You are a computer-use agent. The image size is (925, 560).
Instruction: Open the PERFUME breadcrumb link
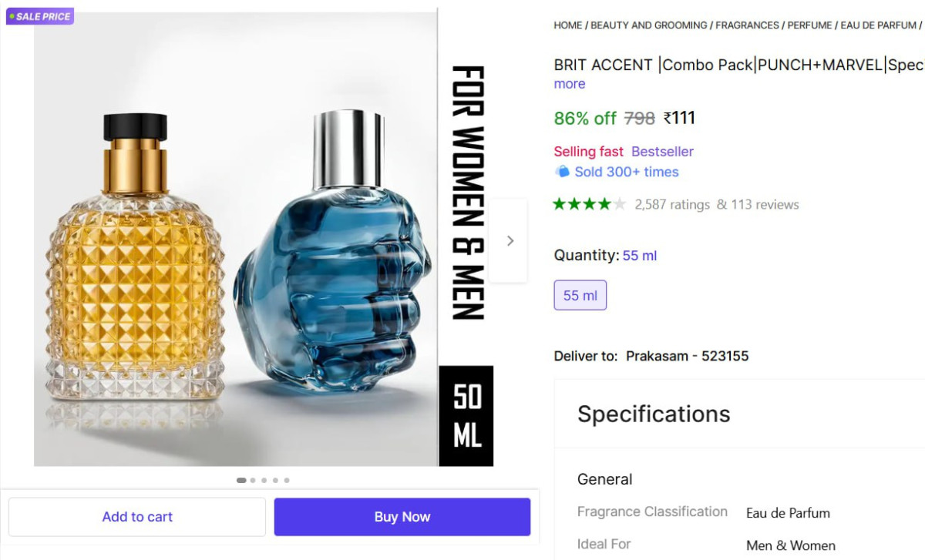click(809, 25)
